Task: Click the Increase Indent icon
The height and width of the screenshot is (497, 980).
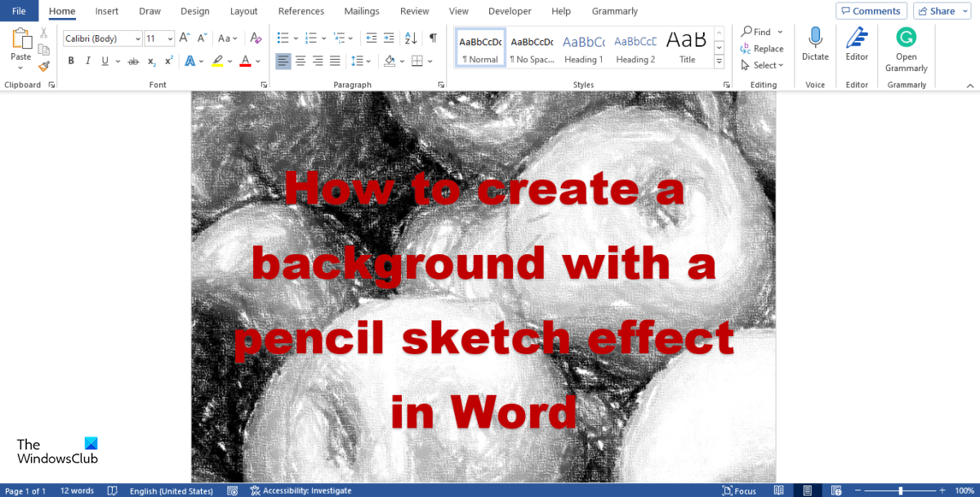Action: pyautogui.click(x=390, y=38)
